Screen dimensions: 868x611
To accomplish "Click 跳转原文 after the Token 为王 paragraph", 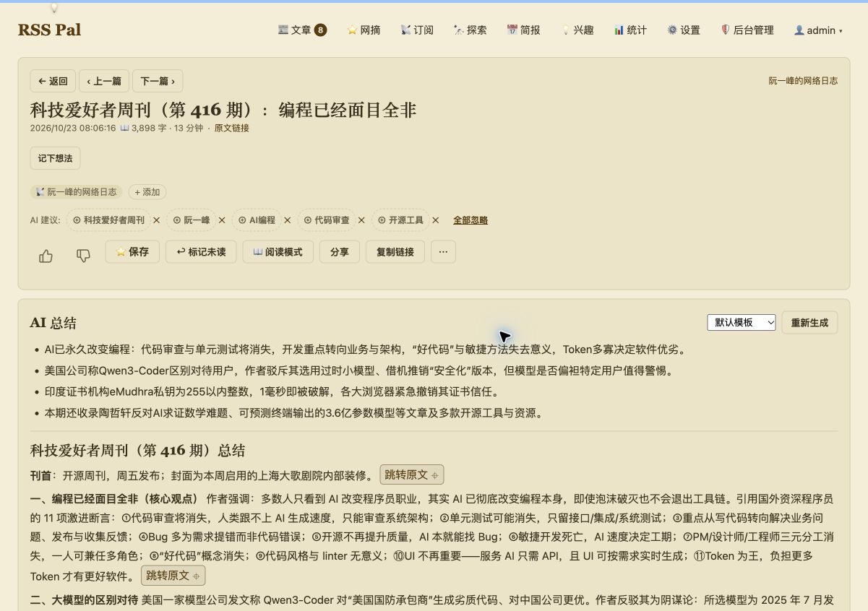I will coord(173,576).
